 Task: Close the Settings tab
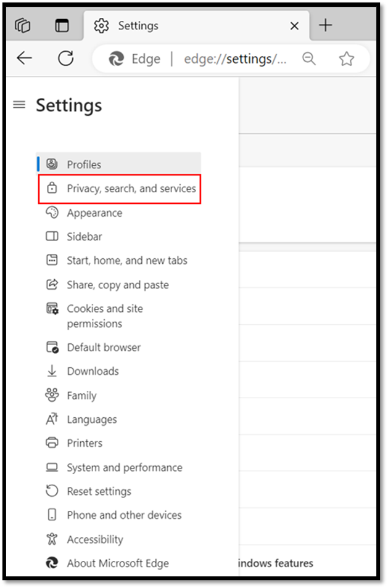(294, 26)
